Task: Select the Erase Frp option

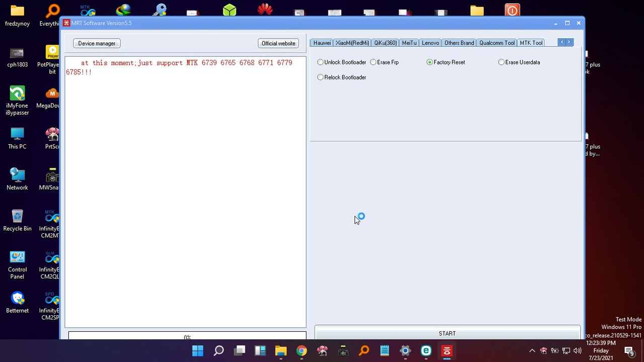Action: coord(384,62)
